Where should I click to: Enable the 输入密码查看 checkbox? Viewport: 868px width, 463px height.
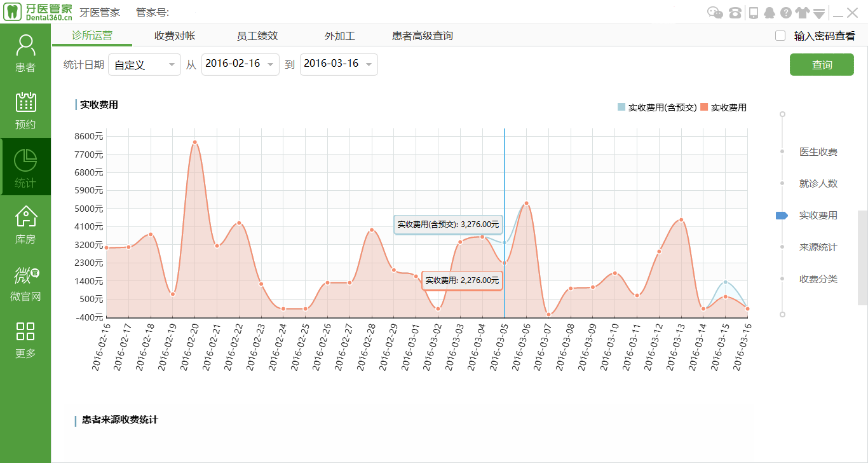coord(780,36)
